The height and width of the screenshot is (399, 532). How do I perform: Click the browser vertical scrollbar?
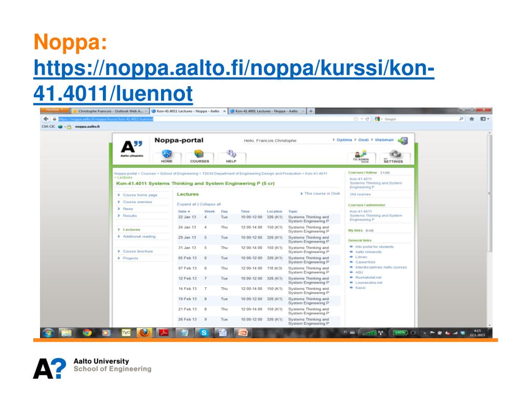point(489,193)
